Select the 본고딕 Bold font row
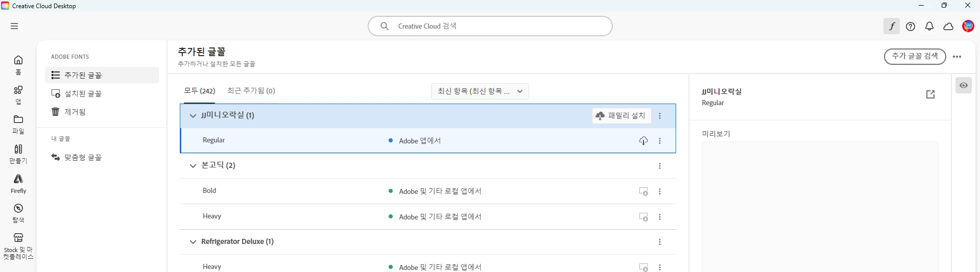This screenshot has width=980, height=272. [x=428, y=191]
